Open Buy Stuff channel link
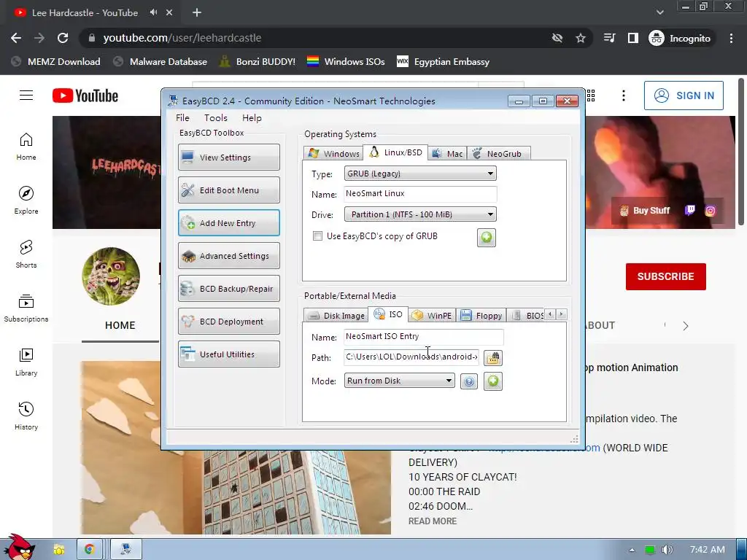Image resolution: width=747 pixels, height=560 pixels. pos(645,211)
